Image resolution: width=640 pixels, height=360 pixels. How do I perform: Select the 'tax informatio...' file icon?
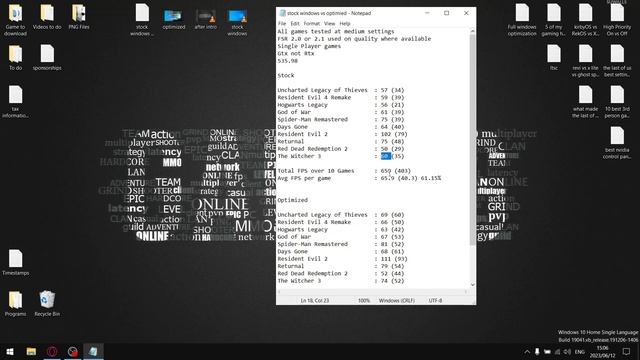coord(16,102)
